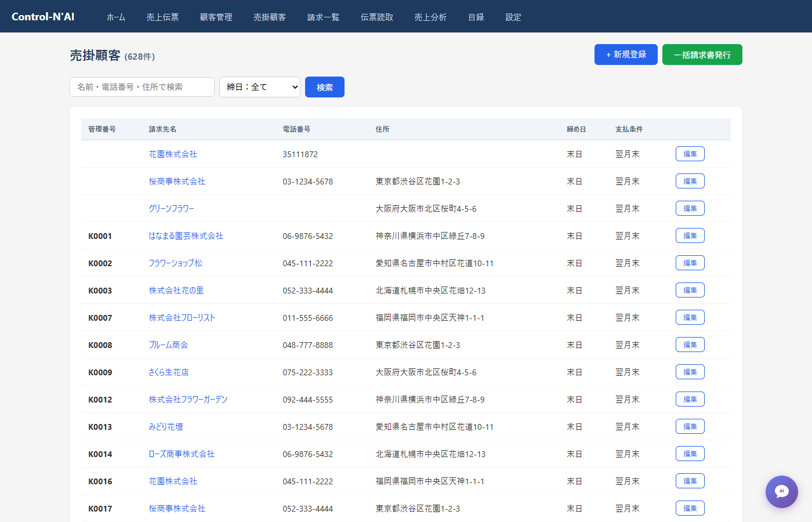The image size is (812, 522).
Task: Click 編集 for K0001 はなまる園芸株式会社
Action: 690,235
